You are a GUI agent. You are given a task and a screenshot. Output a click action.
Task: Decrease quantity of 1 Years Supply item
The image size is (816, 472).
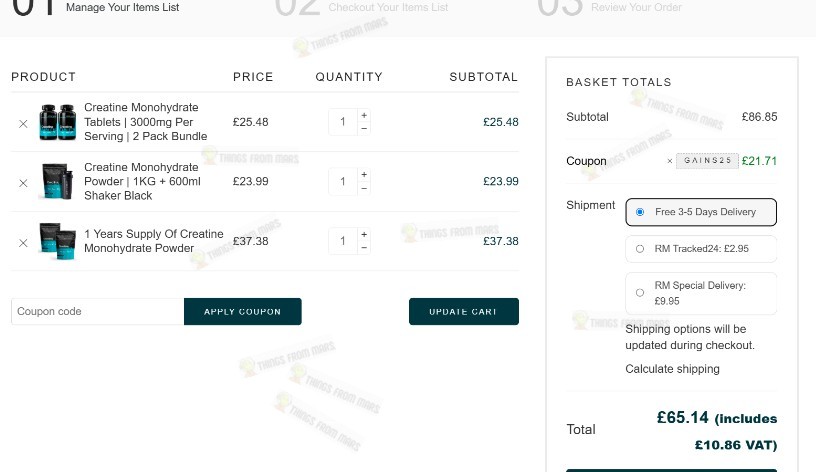pyautogui.click(x=364, y=248)
